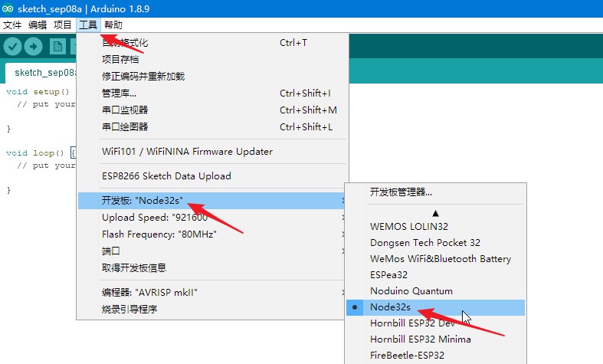Expand the Flash Frequency "80MHz" submenu
This screenshot has width=603, height=364.
212,234
